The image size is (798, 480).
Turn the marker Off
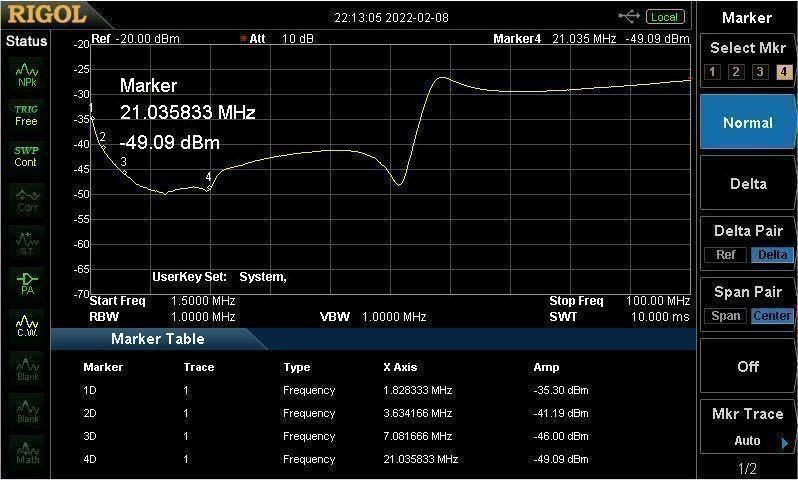coord(748,366)
